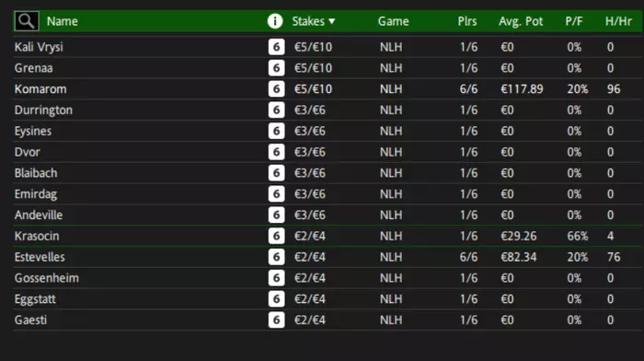Click 6-max badge on Krasocin row
644x361 pixels.
pos(276,236)
